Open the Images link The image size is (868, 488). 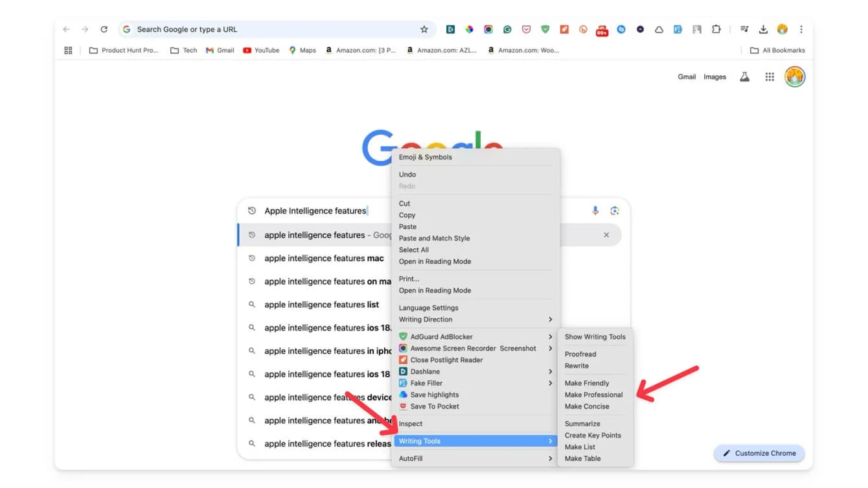coord(714,76)
